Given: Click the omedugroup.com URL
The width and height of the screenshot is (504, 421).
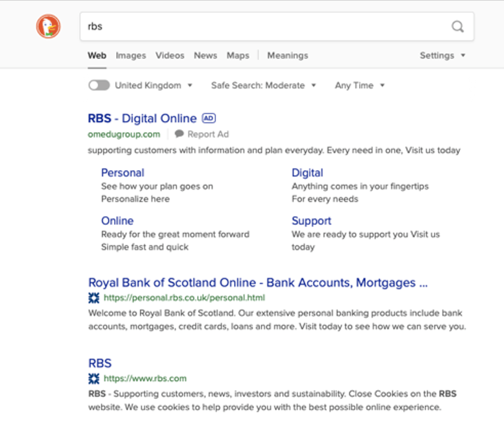Looking at the screenshot, I should point(124,134).
